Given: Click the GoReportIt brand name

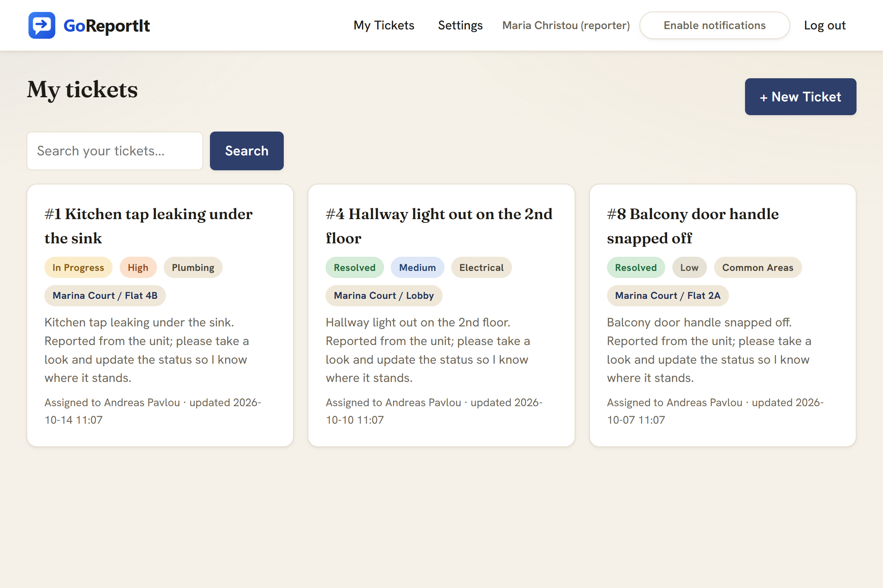Looking at the screenshot, I should click(107, 25).
